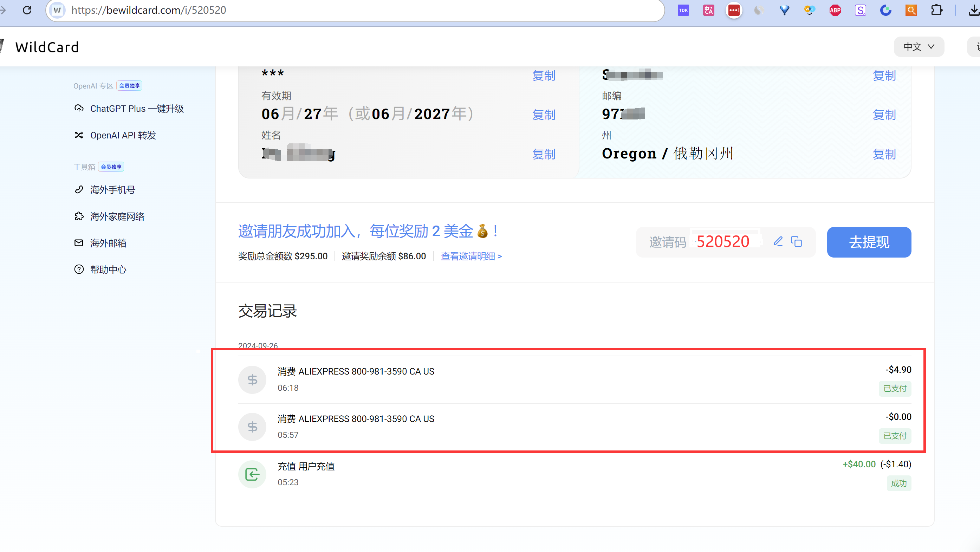Copy the 有效期 expiry date
Image resolution: width=980 pixels, height=552 pixels.
click(544, 115)
